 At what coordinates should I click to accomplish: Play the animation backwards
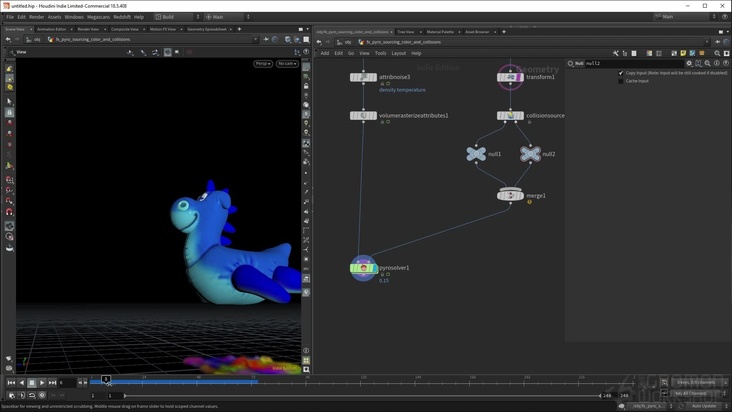click(21, 383)
